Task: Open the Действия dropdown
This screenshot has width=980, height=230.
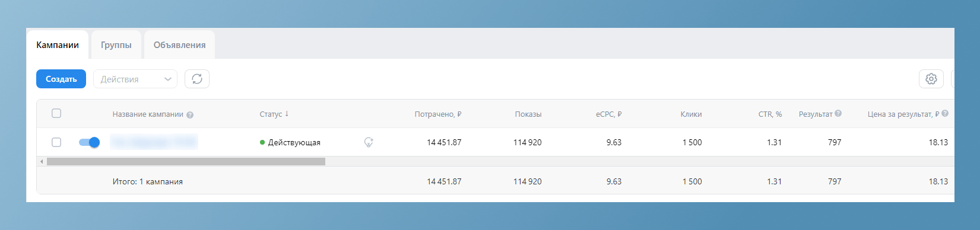Action: (135, 79)
